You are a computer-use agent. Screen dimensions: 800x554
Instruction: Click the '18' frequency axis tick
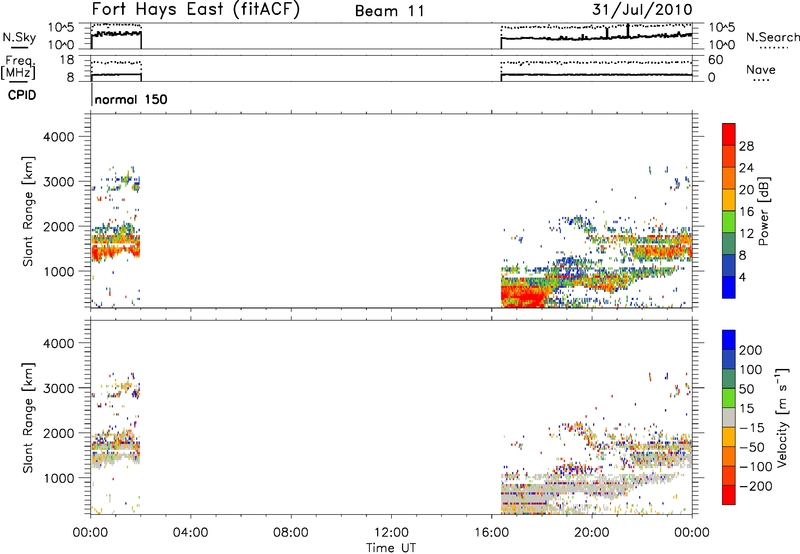(x=66, y=60)
